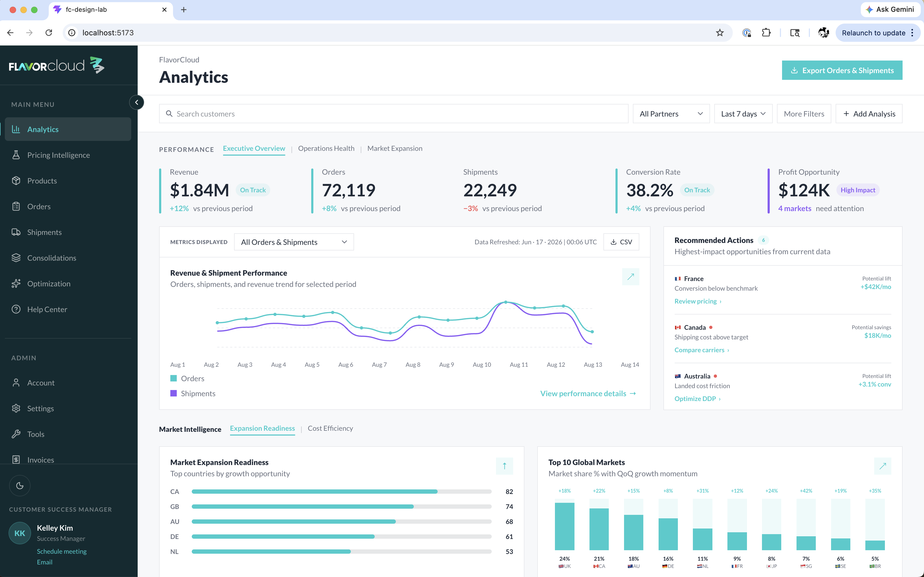Viewport: 924px width, 577px height.
Task: Click the FlavorCloud logo
Action: (x=57, y=65)
